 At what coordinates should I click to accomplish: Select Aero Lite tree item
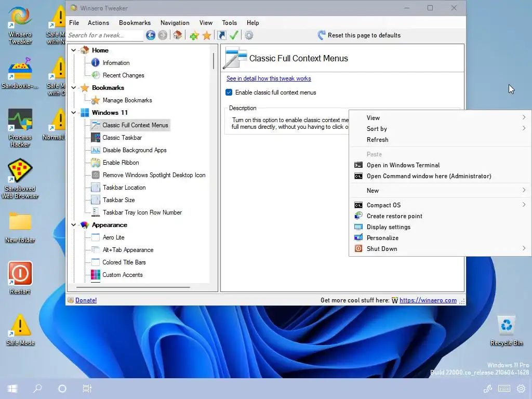tap(113, 237)
